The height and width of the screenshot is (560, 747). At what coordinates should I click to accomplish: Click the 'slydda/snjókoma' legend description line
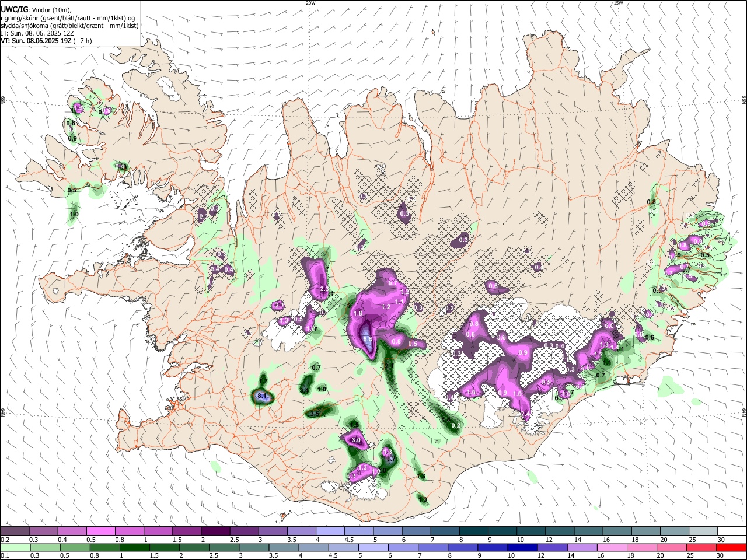(69, 26)
